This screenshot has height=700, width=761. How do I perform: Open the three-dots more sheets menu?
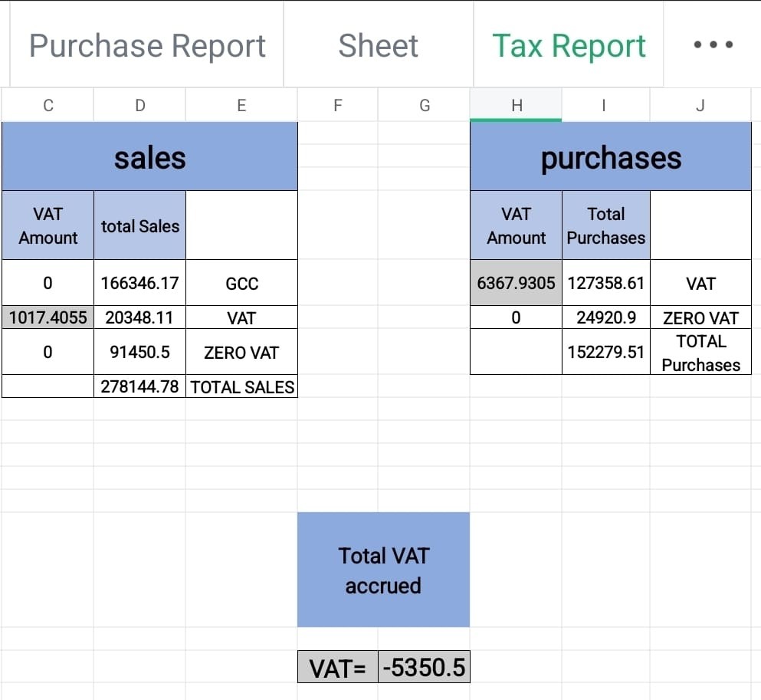[x=712, y=45]
